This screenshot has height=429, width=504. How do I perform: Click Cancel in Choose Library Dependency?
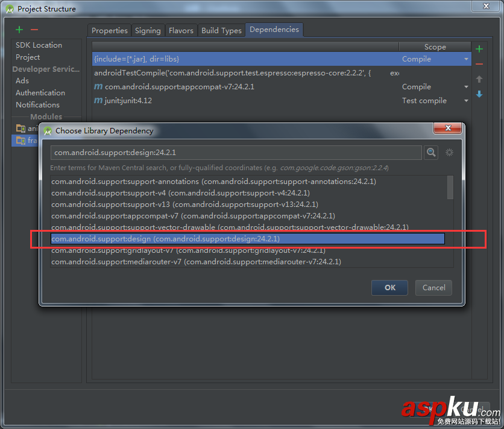tap(433, 287)
